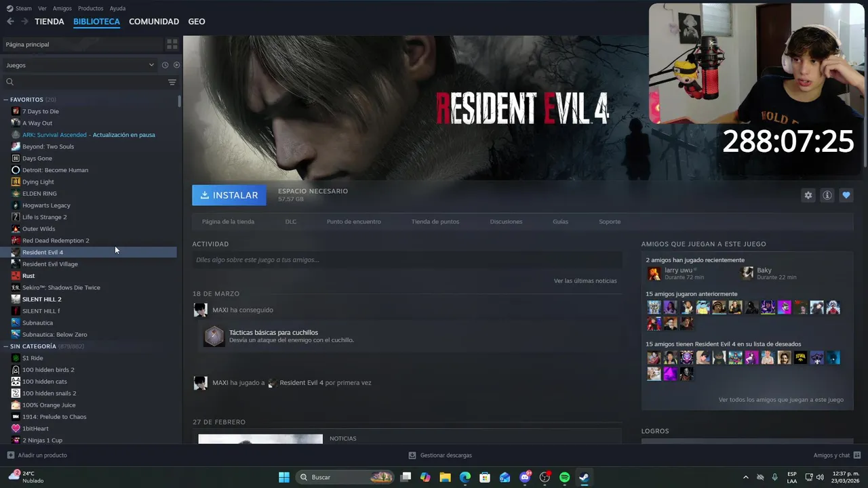Click the game list scrollbar
The width and height of the screenshot is (868, 488).
click(x=180, y=101)
